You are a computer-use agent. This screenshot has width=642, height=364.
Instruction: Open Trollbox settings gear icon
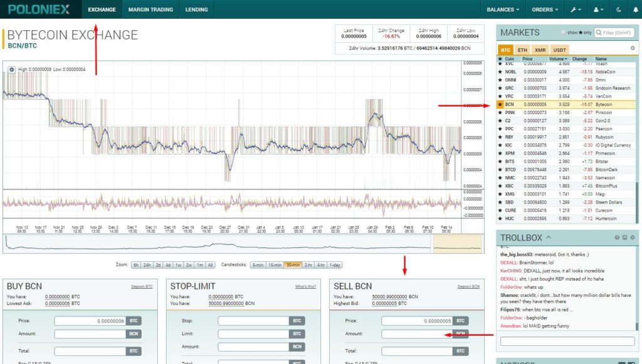(x=633, y=237)
